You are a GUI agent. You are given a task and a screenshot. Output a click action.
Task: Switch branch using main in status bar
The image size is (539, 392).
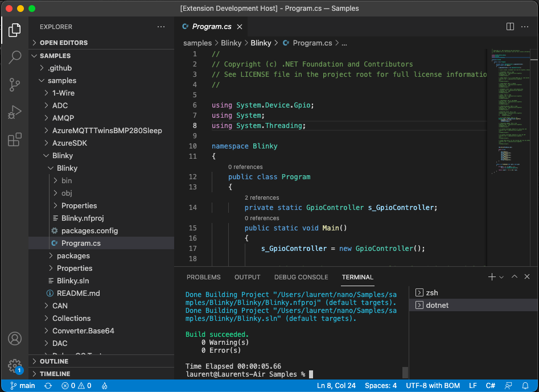point(23,386)
